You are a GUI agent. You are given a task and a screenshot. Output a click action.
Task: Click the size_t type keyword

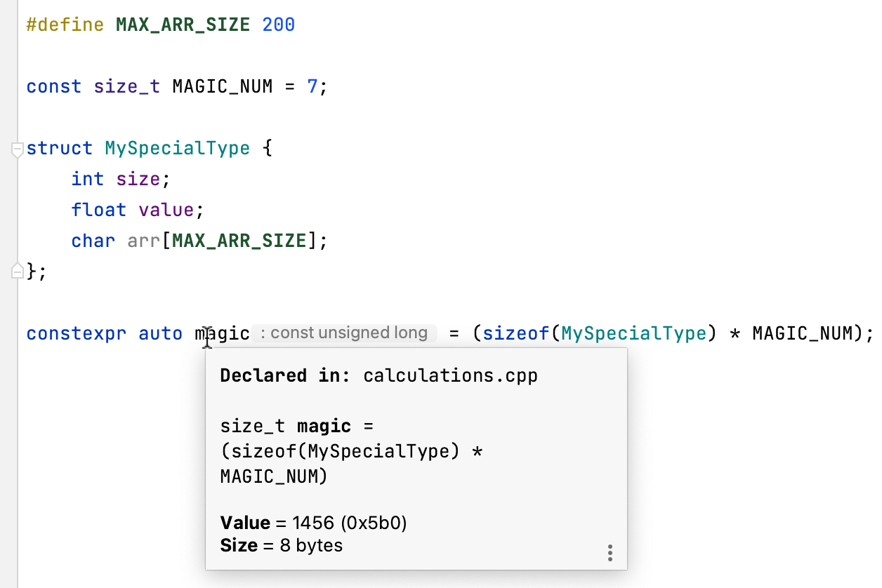coord(127,87)
